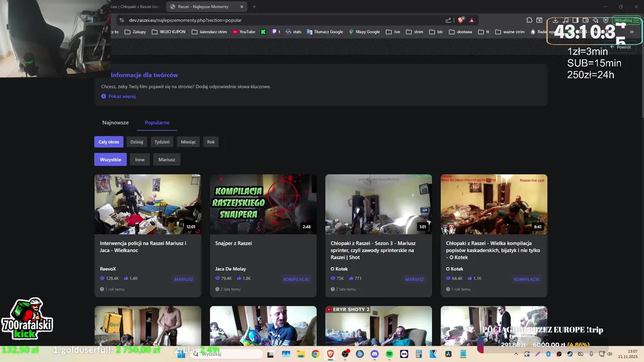Screen dimensions: 644x362
Task: Switch to the Najnowsze tab
Action: tap(116, 123)
